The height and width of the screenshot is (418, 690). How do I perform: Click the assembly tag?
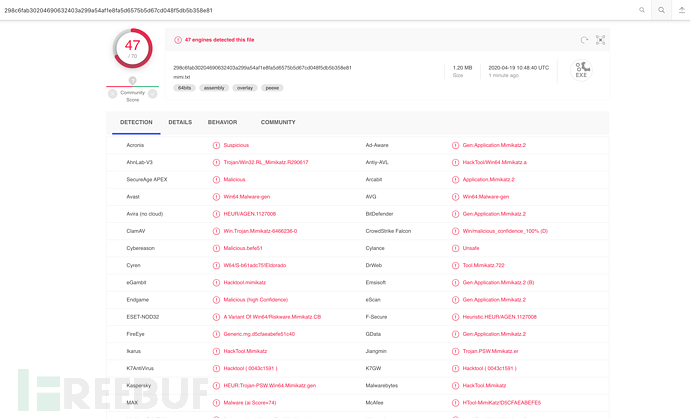[214, 88]
